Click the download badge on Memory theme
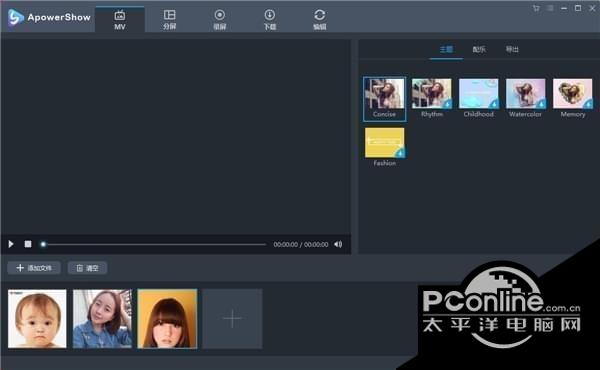 click(588, 104)
